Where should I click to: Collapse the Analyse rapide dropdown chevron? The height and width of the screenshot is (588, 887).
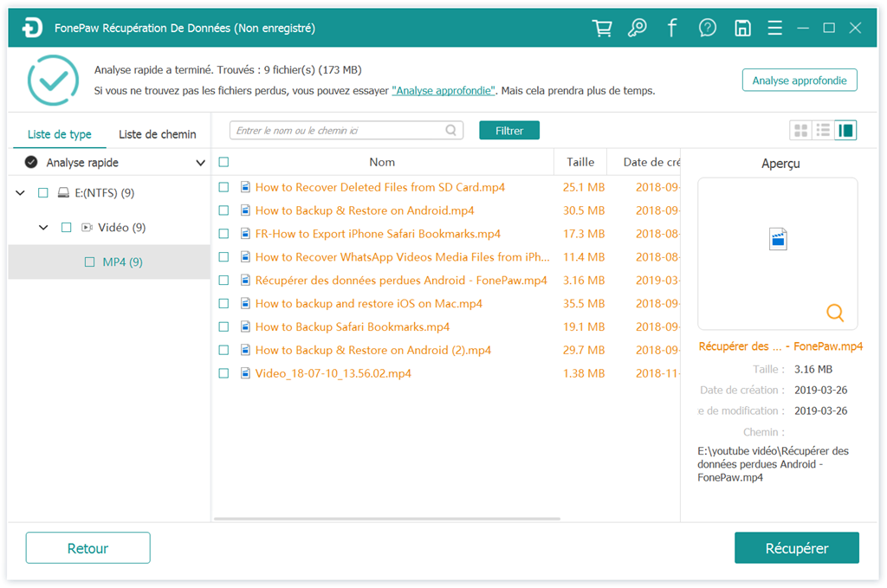(x=200, y=163)
